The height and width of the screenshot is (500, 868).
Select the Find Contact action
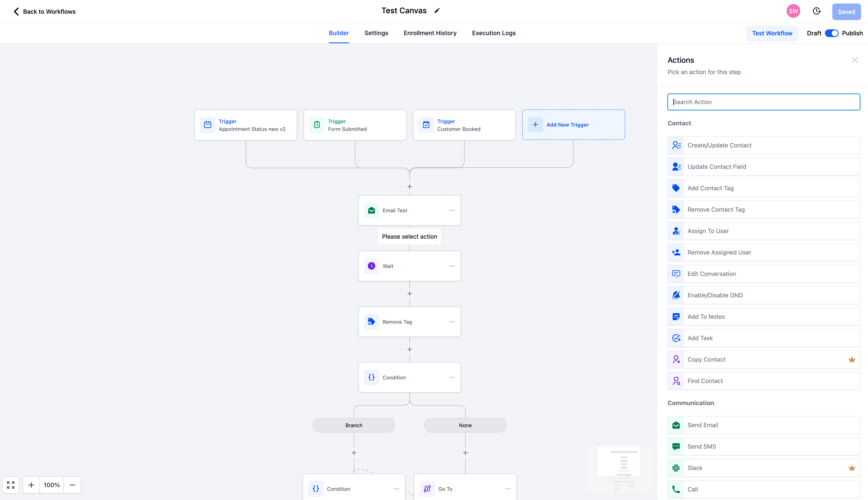coord(763,381)
